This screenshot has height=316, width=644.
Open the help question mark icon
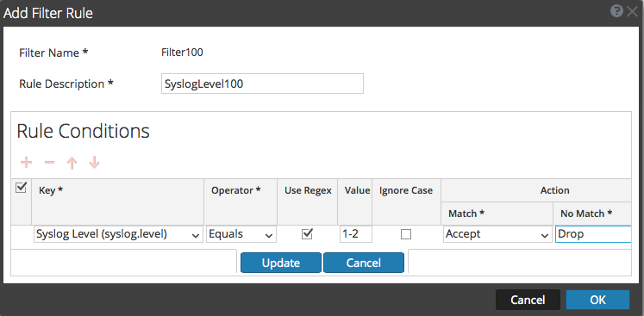616,11
